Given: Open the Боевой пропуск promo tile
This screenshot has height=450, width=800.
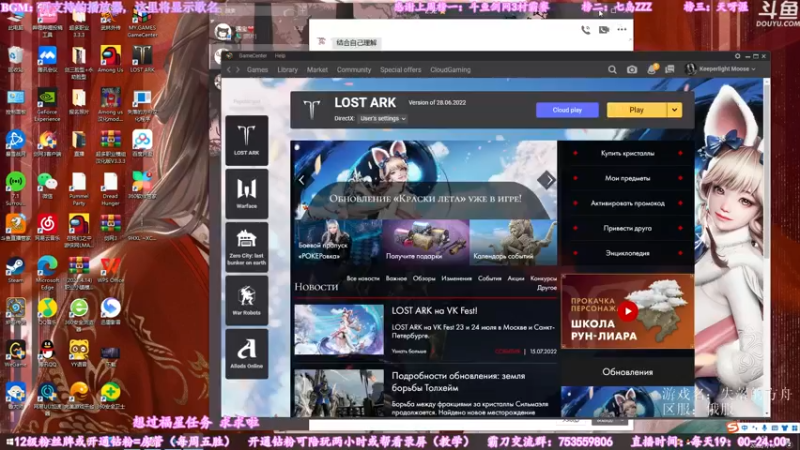Looking at the screenshot, I should coord(338,242).
